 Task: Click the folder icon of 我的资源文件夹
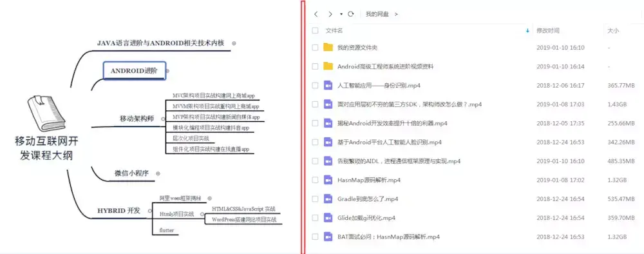click(x=328, y=47)
